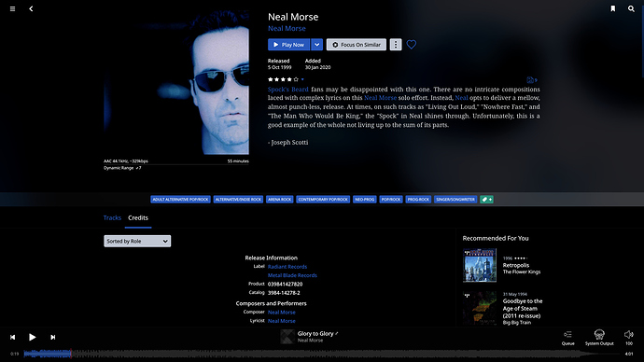Image resolution: width=644 pixels, height=362 pixels.
Task: Click the Play Now button
Action: 289,45
